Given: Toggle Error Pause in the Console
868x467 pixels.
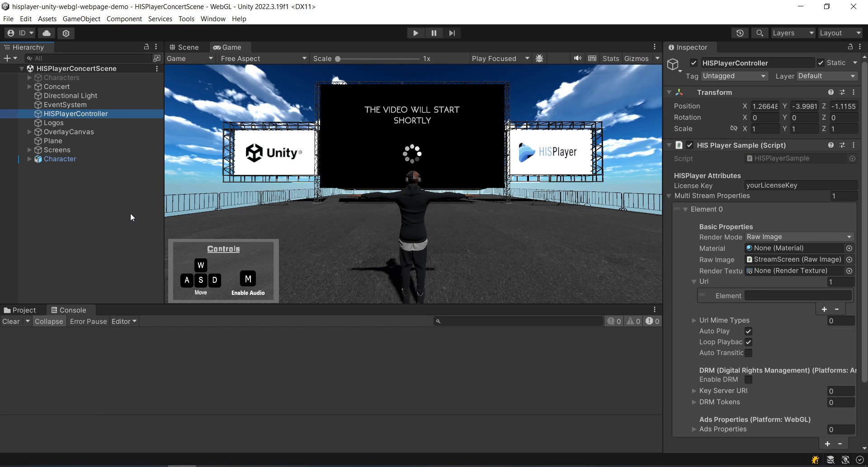Looking at the screenshot, I should coord(88,322).
